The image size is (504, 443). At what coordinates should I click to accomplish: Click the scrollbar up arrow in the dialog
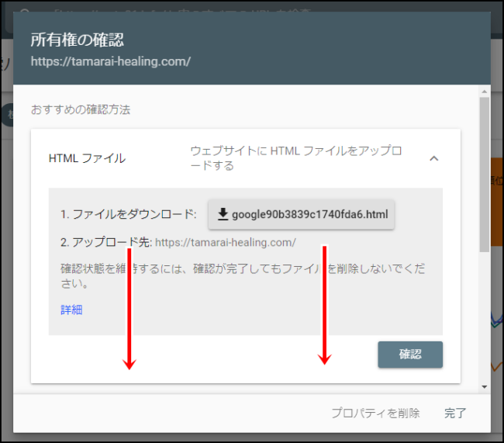(485, 92)
